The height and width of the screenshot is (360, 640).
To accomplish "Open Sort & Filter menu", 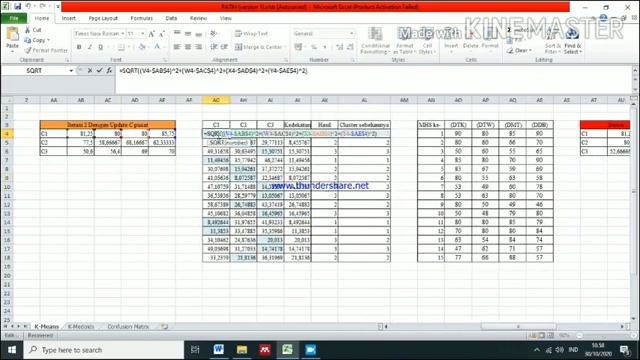I will pyautogui.click(x=553, y=40).
